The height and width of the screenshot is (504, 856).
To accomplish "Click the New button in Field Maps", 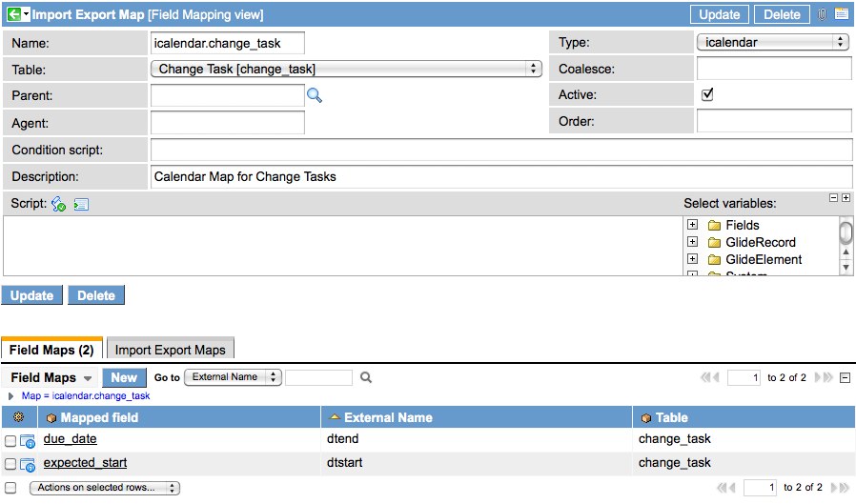I will pyautogui.click(x=124, y=377).
